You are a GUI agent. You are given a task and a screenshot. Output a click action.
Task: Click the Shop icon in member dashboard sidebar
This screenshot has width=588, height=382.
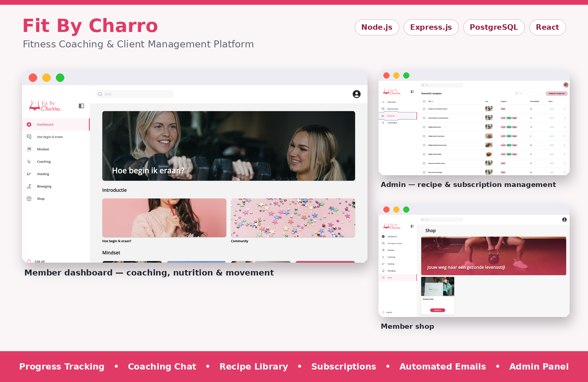tap(29, 199)
